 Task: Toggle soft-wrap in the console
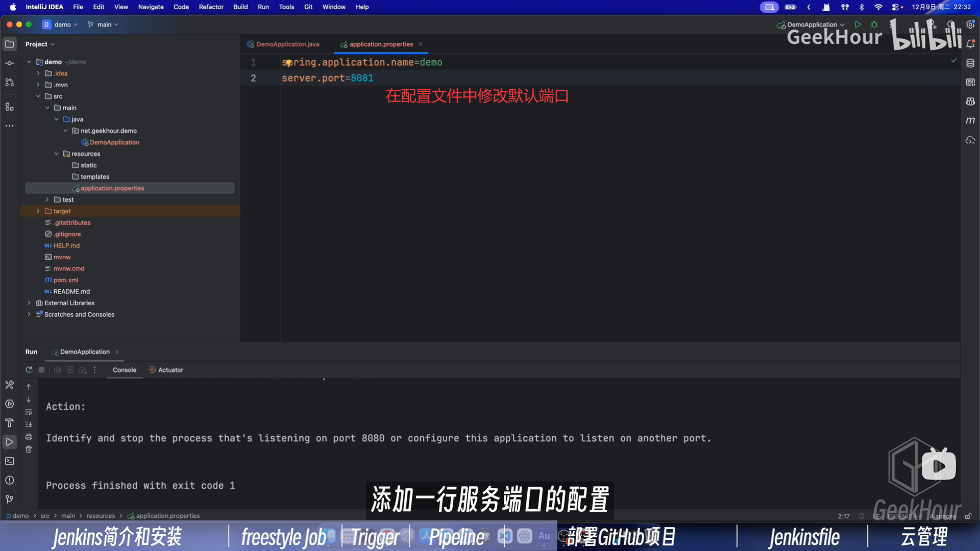[x=29, y=412]
